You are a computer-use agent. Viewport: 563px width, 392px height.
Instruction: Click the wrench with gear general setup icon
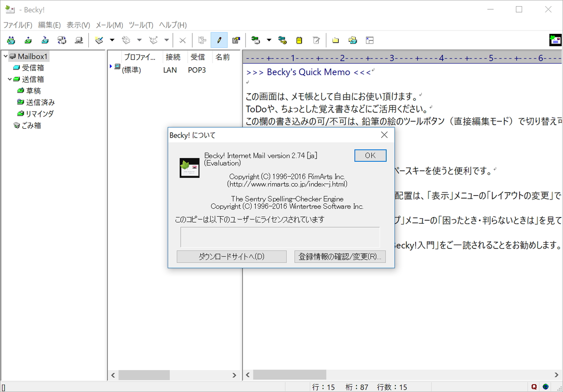tap(282, 40)
